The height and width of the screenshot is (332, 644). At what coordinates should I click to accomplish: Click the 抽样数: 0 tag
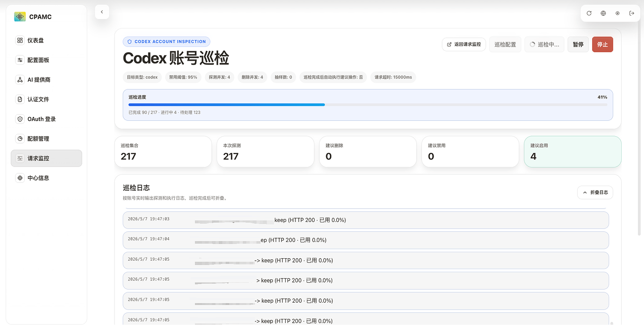[283, 77]
